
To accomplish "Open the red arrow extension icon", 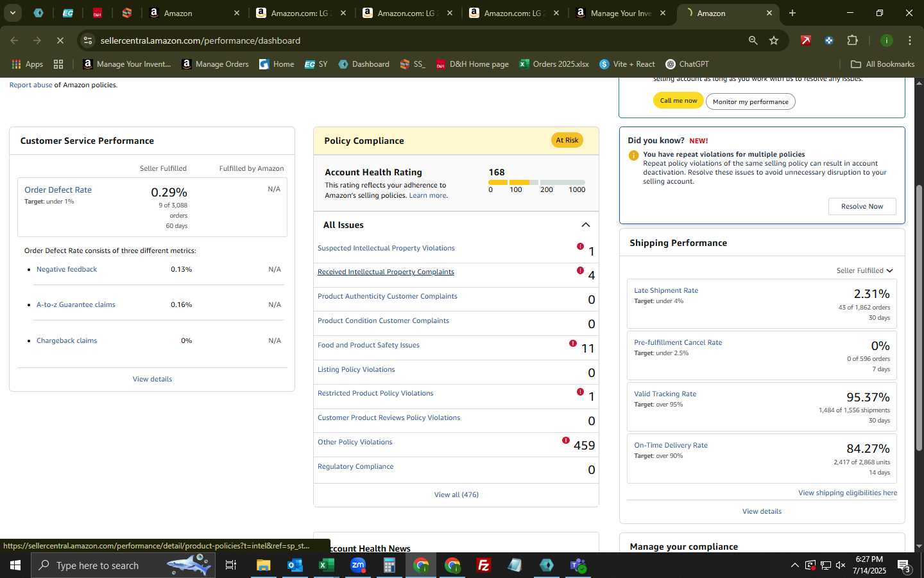I will pos(805,40).
